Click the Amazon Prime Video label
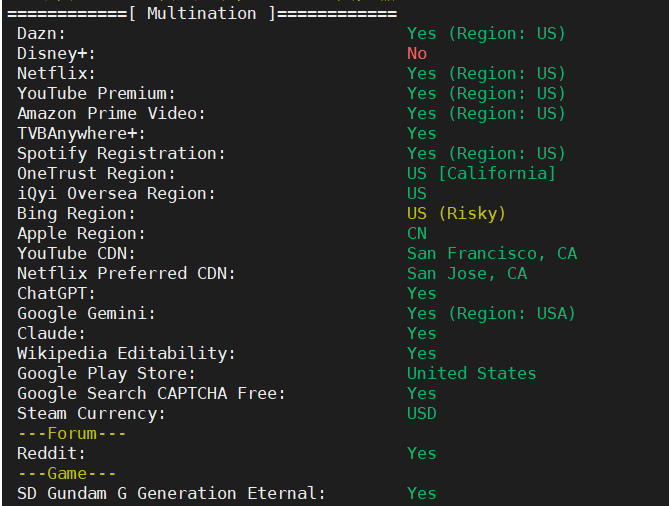The height and width of the screenshot is (506, 669). [x=111, y=113]
